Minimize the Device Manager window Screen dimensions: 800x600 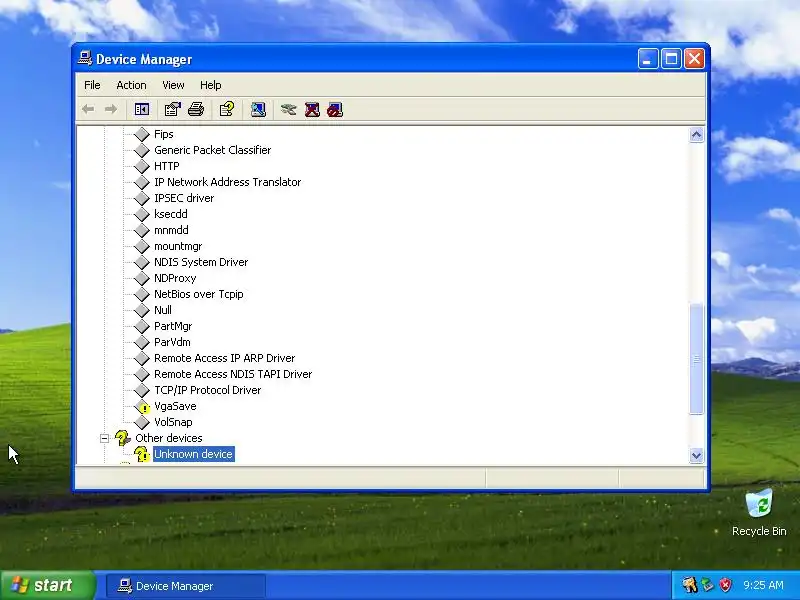(648, 59)
